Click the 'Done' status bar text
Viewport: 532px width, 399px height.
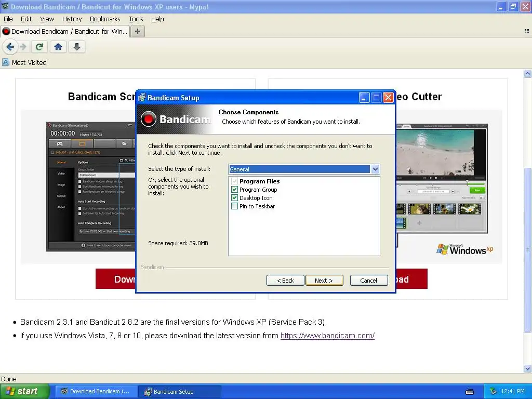point(9,379)
